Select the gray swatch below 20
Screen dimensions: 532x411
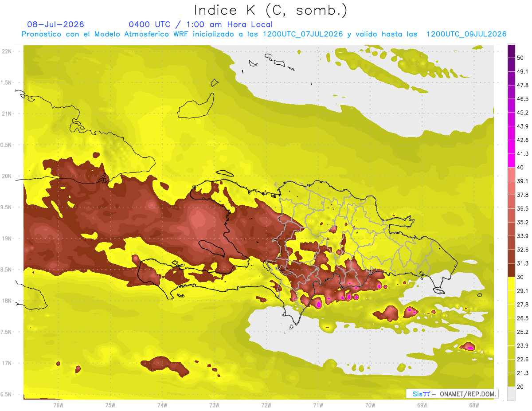511,394
